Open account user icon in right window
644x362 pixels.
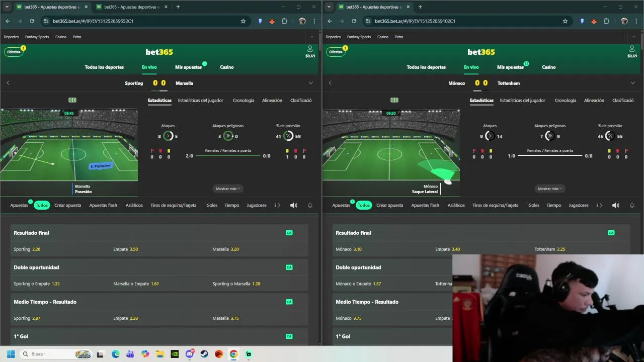[632, 49]
